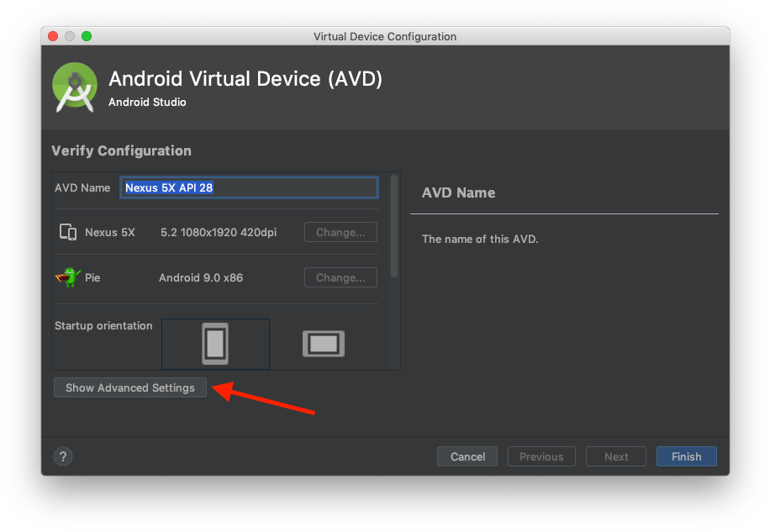
Task: Choose landscape as startup orientation
Action: tap(323, 343)
